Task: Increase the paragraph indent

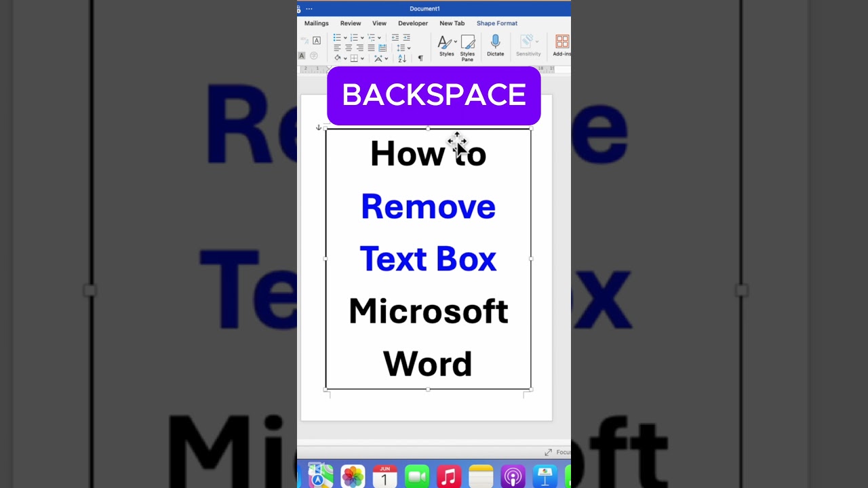Action: pyautogui.click(x=406, y=37)
